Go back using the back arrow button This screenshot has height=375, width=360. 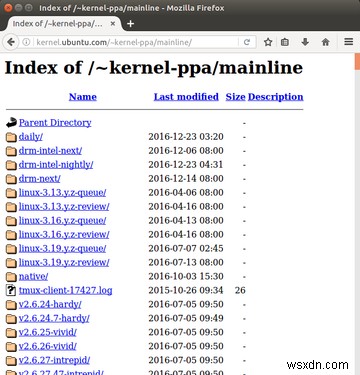(x=11, y=42)
